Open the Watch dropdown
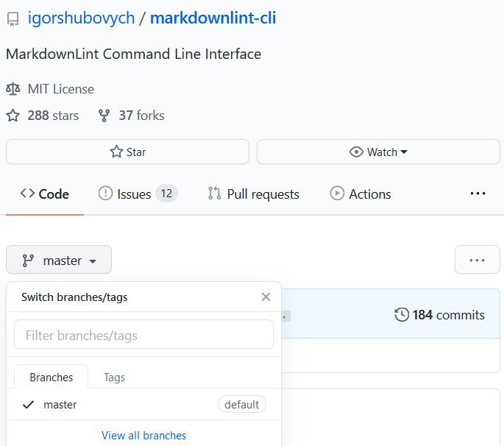 [378, 152]
